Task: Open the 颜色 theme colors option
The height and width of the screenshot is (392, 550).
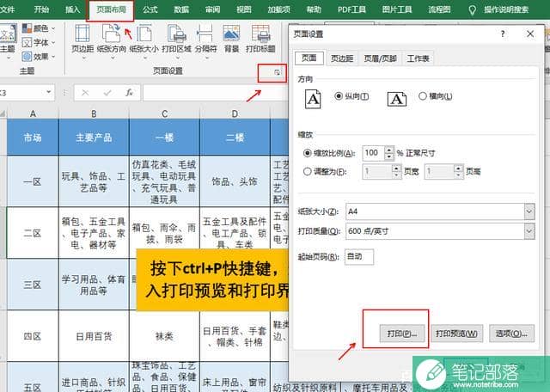Action: [x=39, y=28]
